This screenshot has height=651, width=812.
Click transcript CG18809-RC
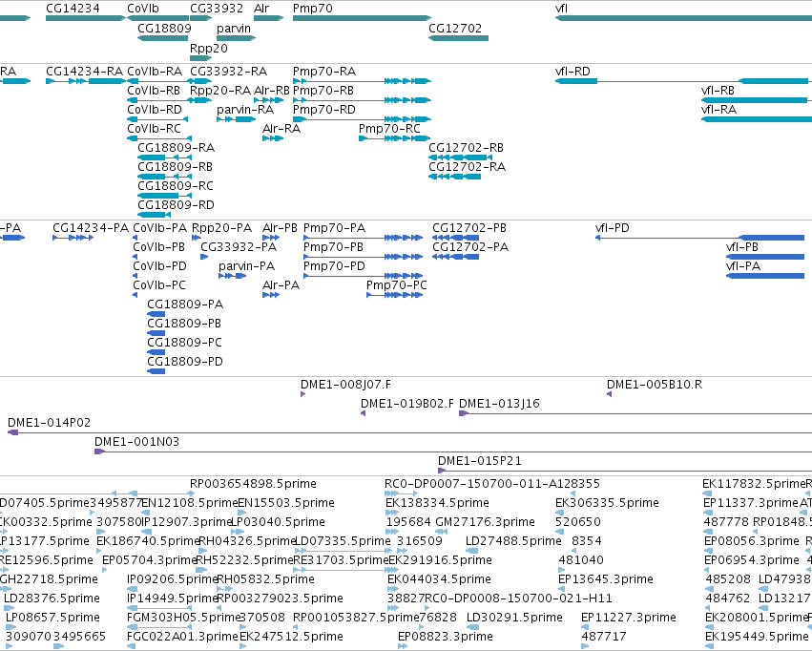[x=176, y=186]
